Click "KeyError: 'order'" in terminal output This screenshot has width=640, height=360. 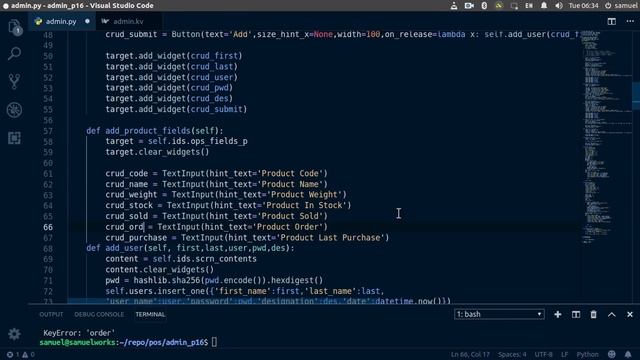pyautogui.click(x=79, y=333)
